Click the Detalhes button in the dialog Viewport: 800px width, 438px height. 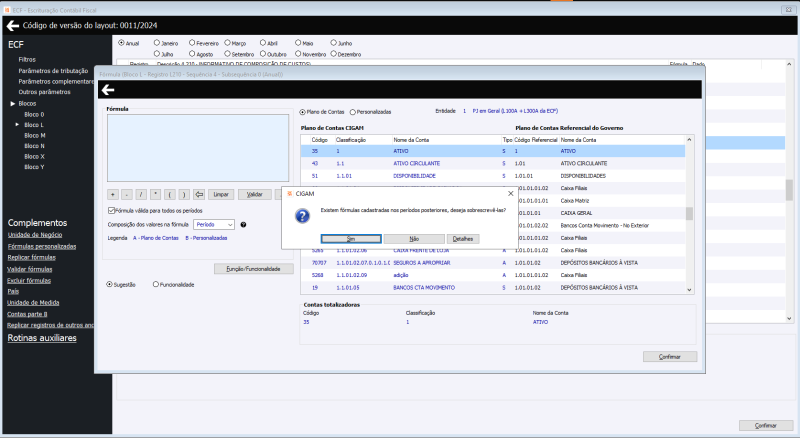[463, 239]
